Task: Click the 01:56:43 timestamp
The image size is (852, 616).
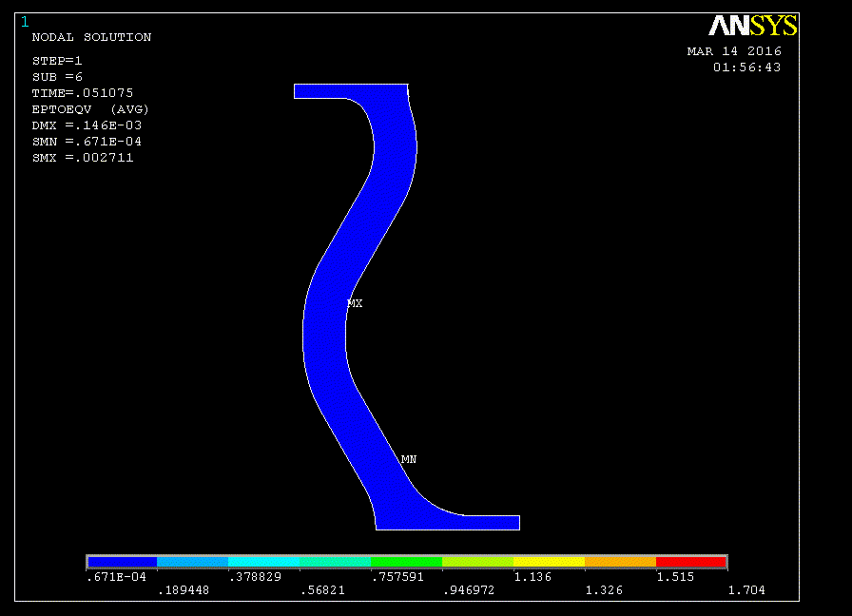Action: point(747,67)
